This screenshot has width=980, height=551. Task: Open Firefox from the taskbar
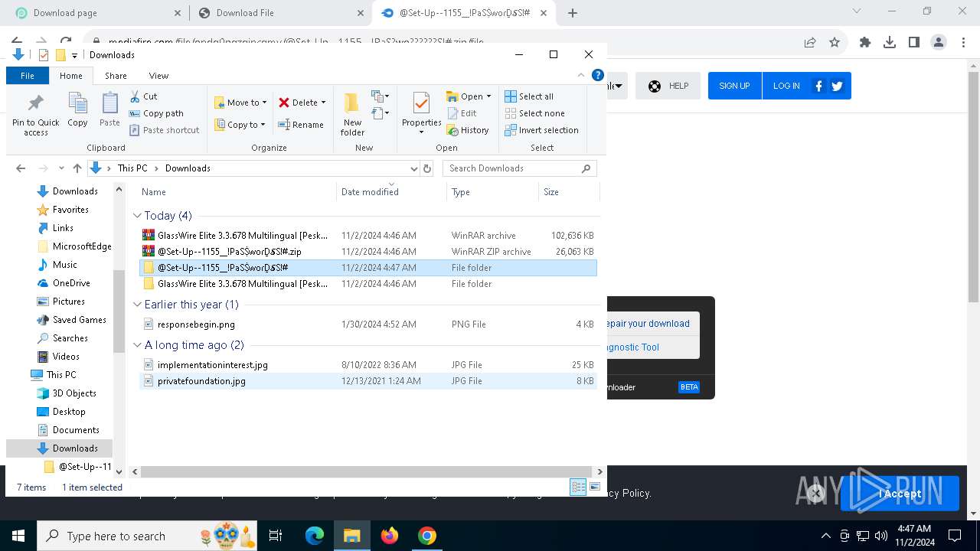pos(390,536)
